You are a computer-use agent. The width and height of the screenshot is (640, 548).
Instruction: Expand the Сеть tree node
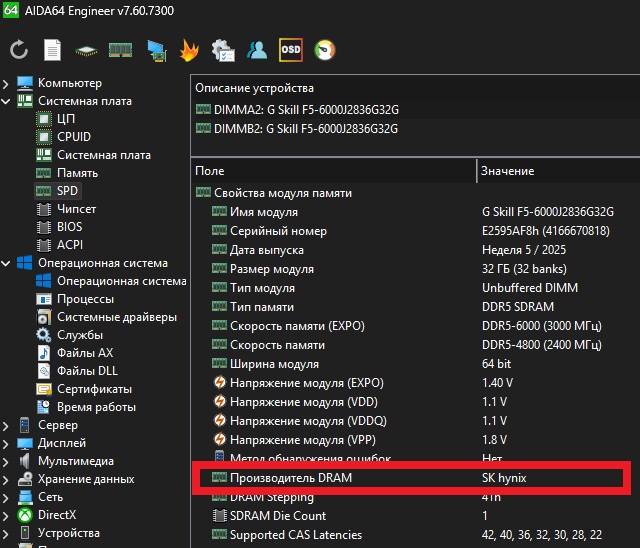(x=5, y=497)
